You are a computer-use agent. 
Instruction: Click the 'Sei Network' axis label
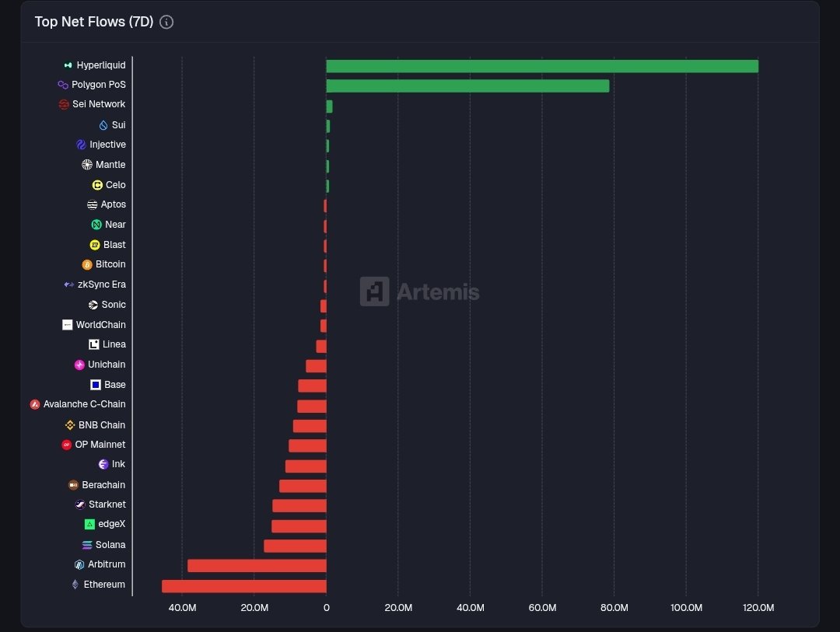click(99, 104)
